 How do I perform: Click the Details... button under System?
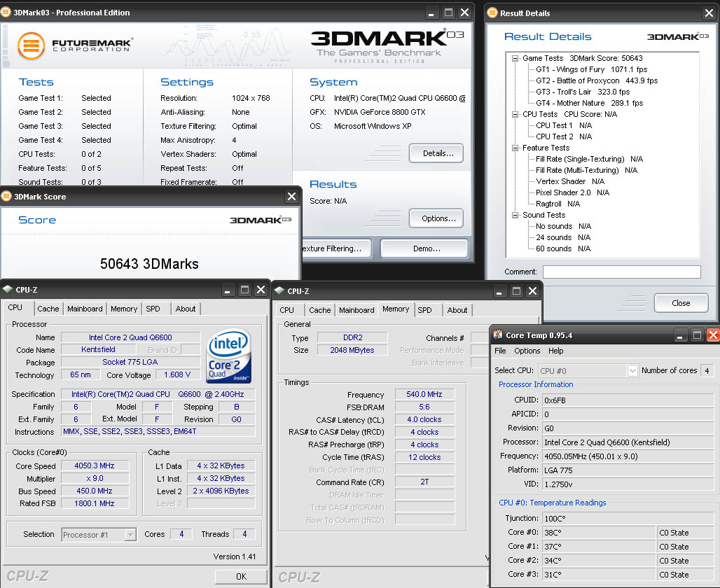click(x=436, y=153)
